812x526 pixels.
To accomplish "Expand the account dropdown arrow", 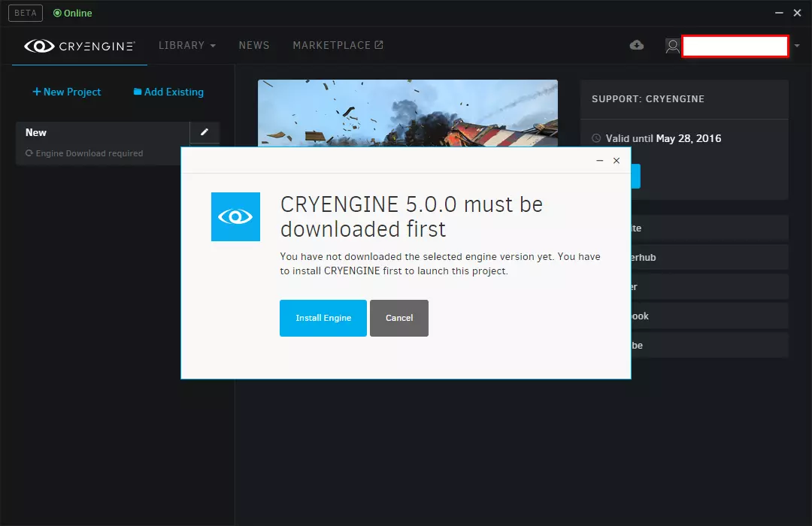I will [x=797, y=46].
